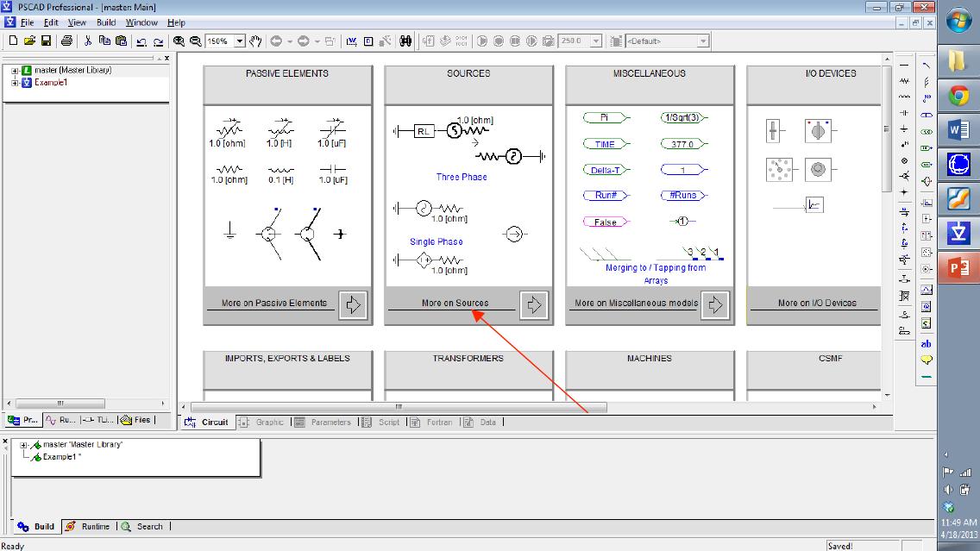Expand the master (Master Library) tree node
This screenshot has height=551, width=980.
pos(15,71)
